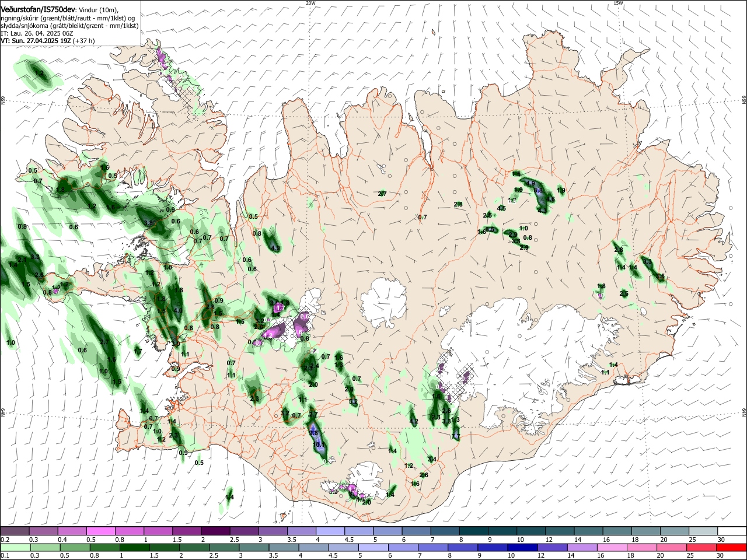Click the bright magenta 0.5 swatch on snow scale
The height and width of the screenshot is (560, 747).
click(100, 531)
